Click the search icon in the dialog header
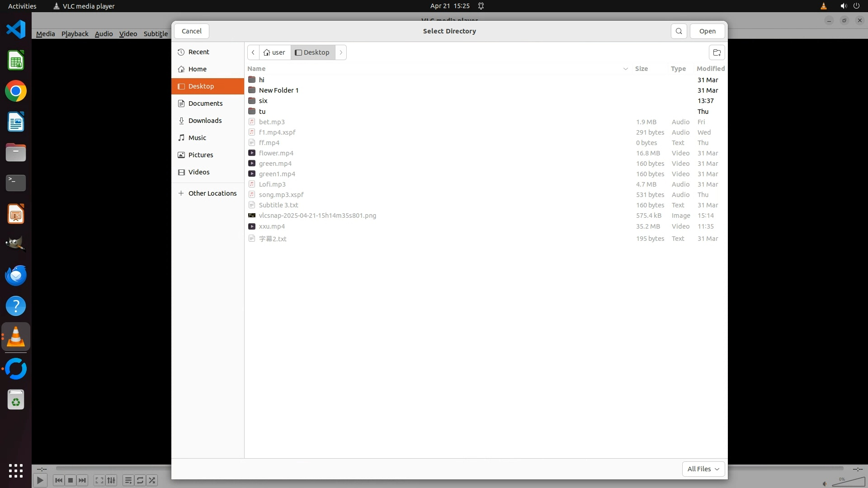 point(679,31)
